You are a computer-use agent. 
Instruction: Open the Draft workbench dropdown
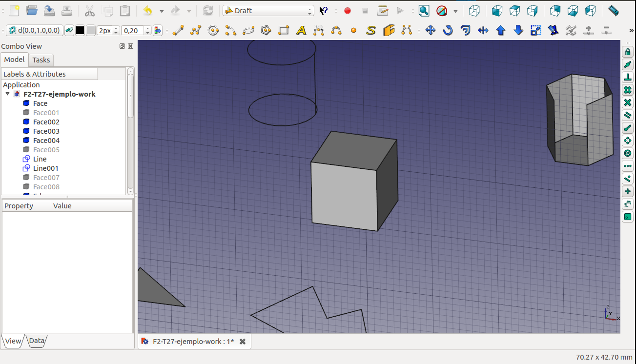(268, 11)
